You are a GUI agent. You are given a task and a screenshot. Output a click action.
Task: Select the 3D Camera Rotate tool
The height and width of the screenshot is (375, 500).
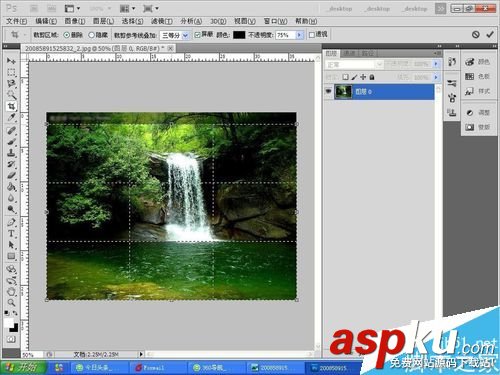(11, 280)
